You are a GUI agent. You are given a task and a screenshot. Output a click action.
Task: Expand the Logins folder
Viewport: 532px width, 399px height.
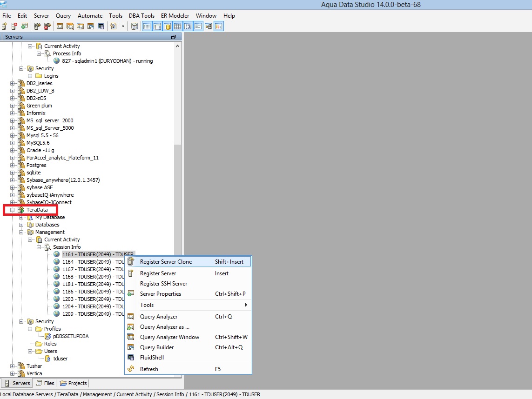30,76
